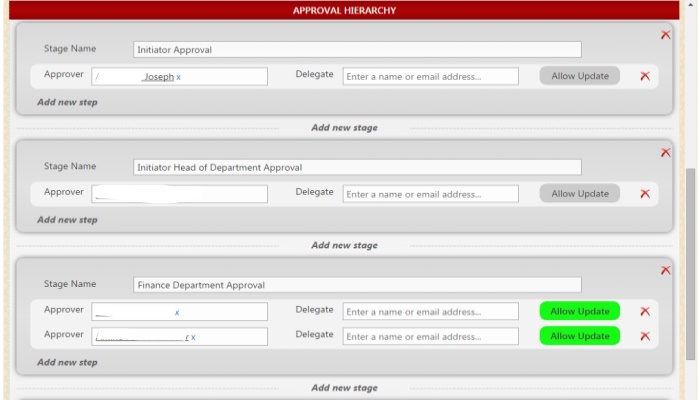Focus the Delegate field in Initiator Approval
Image resolution: width=700 pixels, height=400 pixels.
coord(430,77)
